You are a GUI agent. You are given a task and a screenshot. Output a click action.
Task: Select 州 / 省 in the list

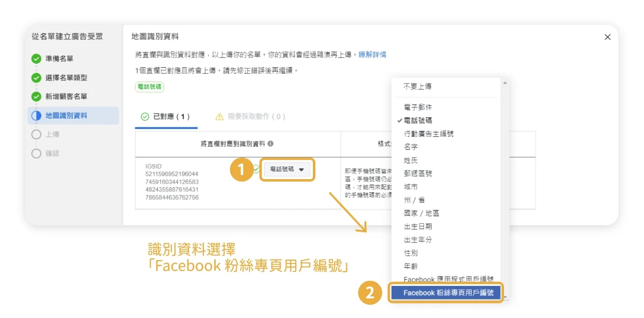414,200
